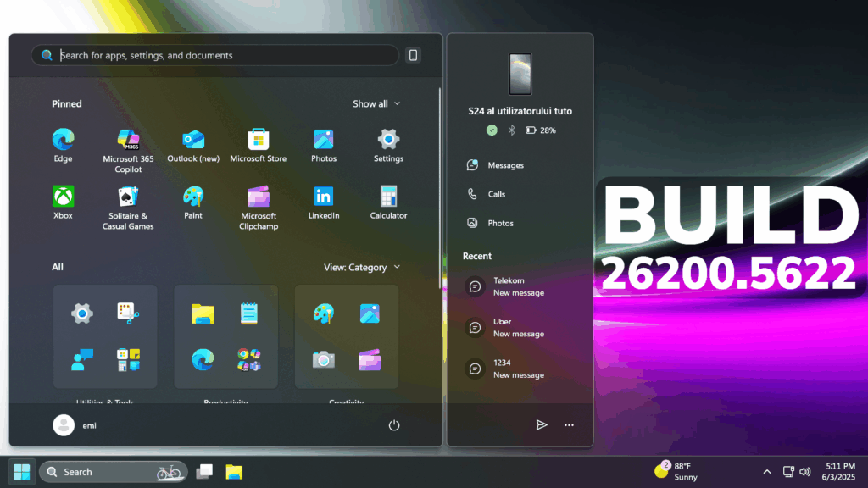Viewport: 868px width, 488px height.
Task: Open the emi user account menu
Action: (75, 425)
